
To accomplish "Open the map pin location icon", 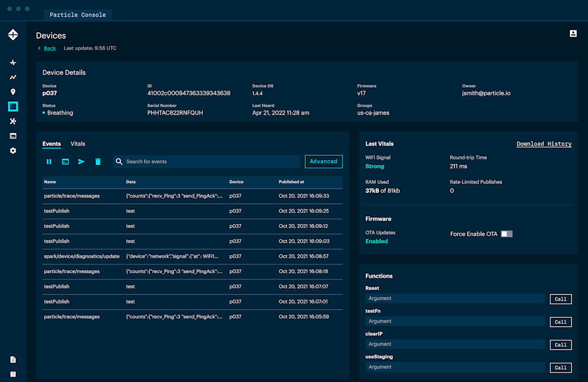I will 13,92.
